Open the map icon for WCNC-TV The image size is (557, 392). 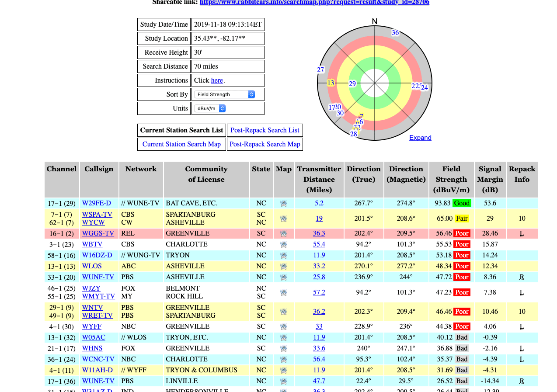[x=284, y=359]
